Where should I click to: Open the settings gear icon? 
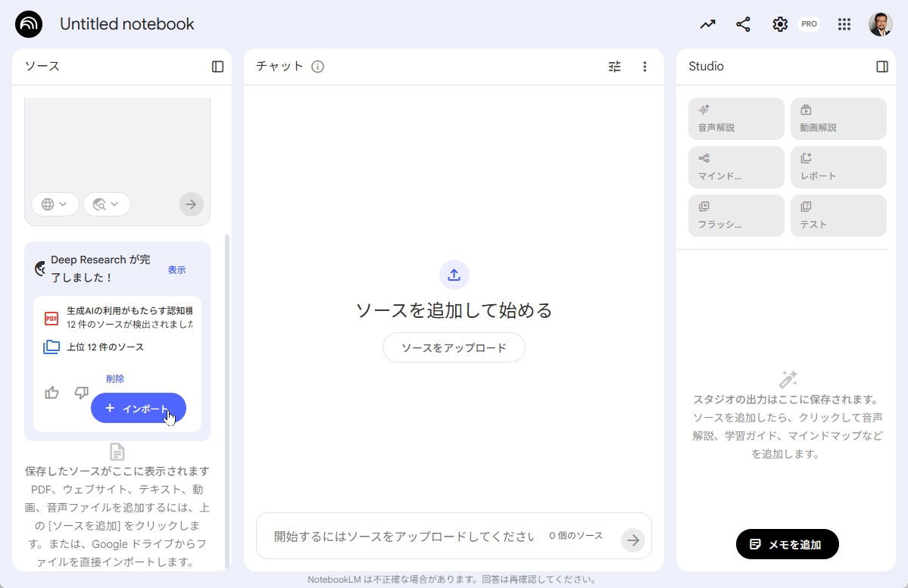(x=780, y=24)
